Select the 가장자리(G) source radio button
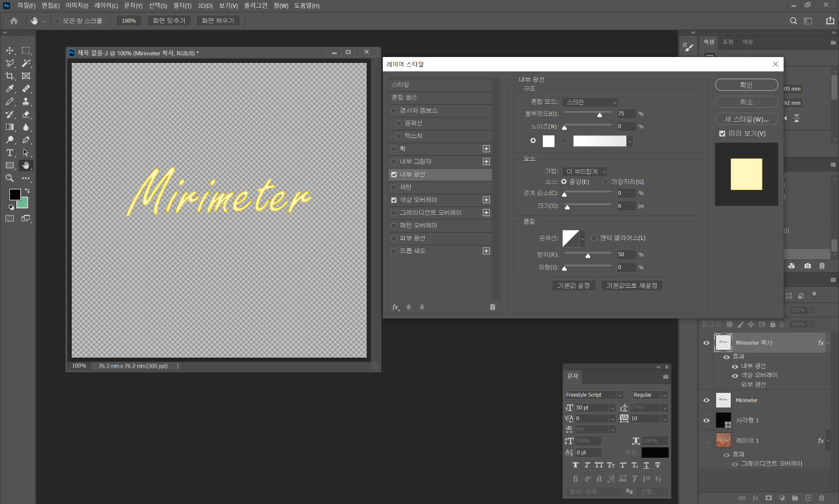839x504 pixels. [x=605, y=182]
